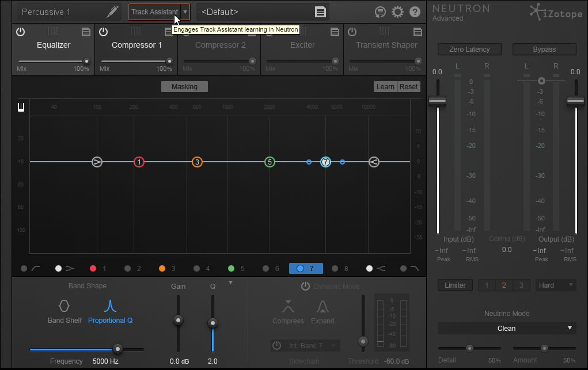Image resolution: width=588 pixels, height=370 pixels.
Task: Open the Equalizer module preset menu icon
Action: coord(86,32)
